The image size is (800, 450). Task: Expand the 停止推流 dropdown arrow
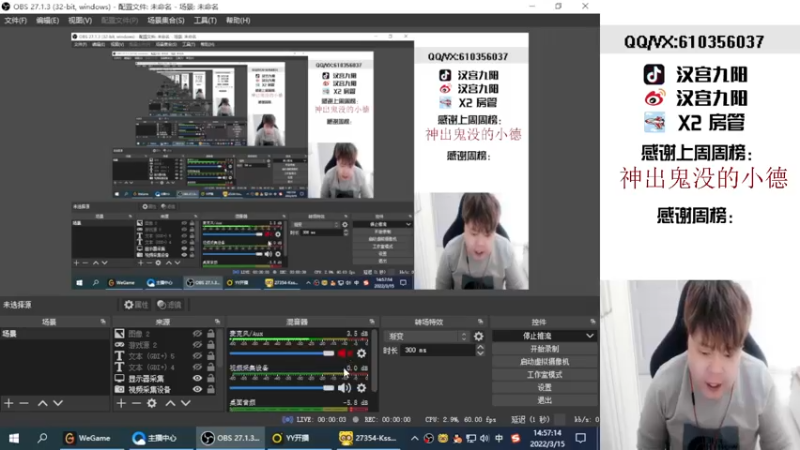click(x=590, y=336)
